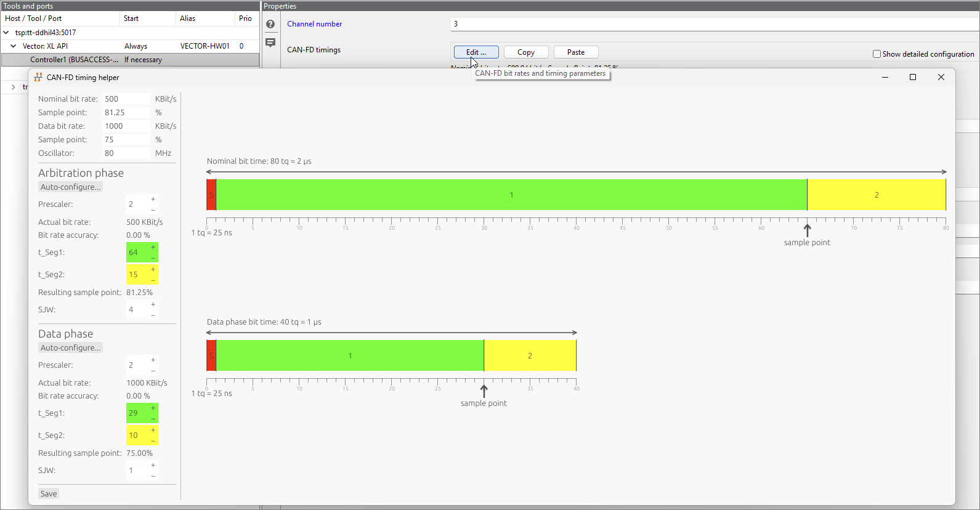
Task: Click the Alias column header
Action: 188,18
